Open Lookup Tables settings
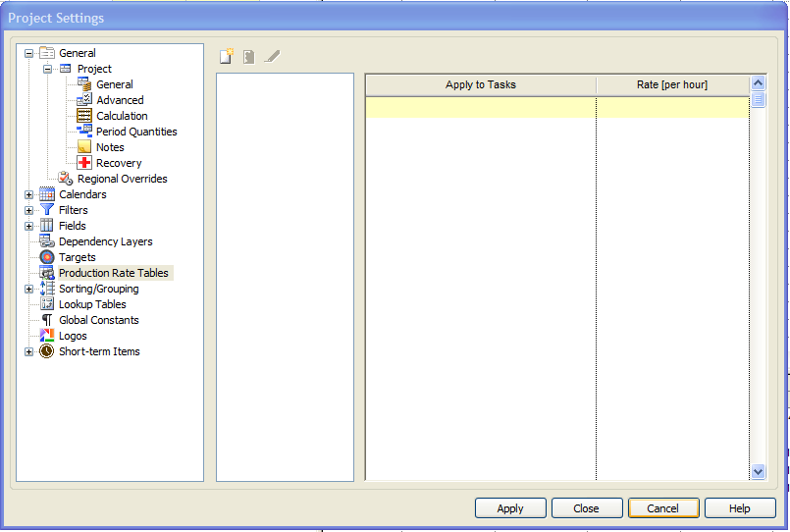Image resolution: width=790 pixels, height=532 pixels. (x=93, y=304)
